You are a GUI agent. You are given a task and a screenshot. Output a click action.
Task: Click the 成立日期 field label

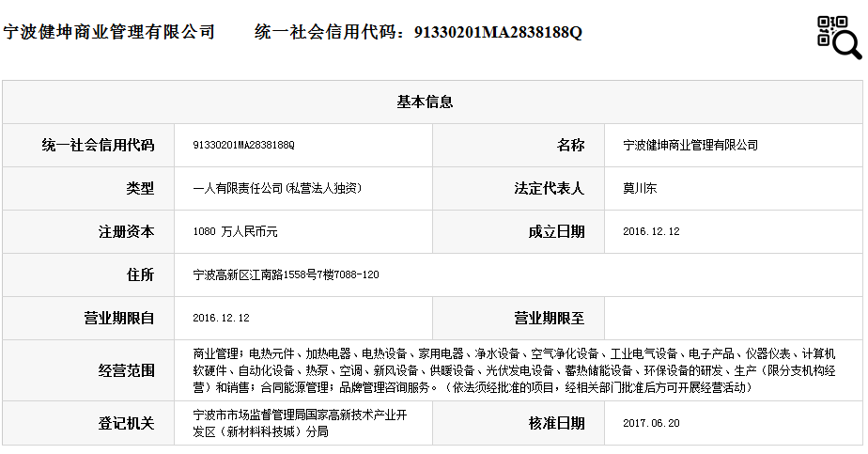click(556, 231)
